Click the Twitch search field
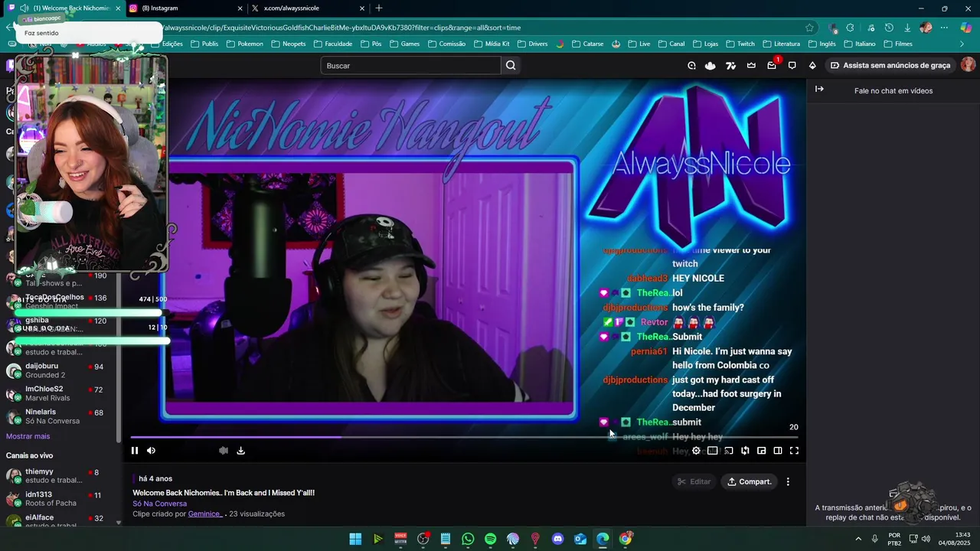 coord(410,66)
